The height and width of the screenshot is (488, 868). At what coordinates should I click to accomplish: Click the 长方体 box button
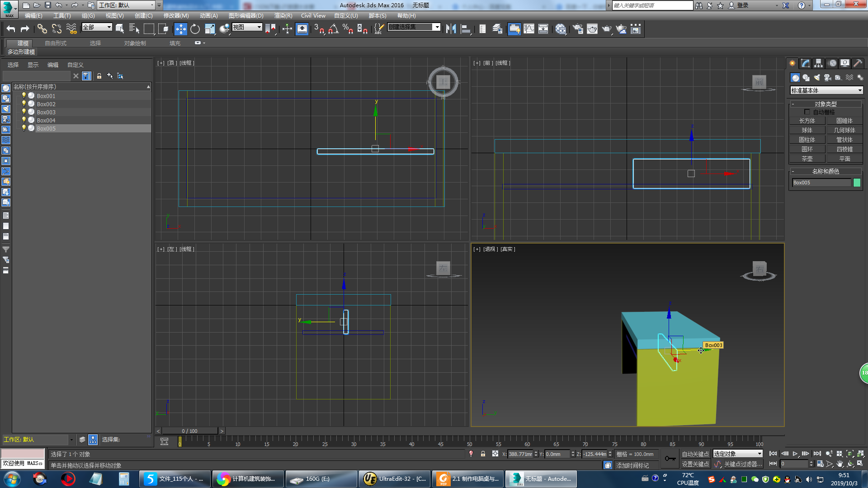pyautogui.click(x=807, y=121)
